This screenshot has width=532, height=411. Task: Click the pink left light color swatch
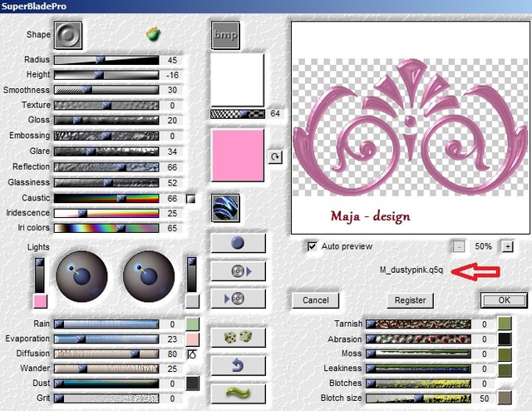point(41,301)
